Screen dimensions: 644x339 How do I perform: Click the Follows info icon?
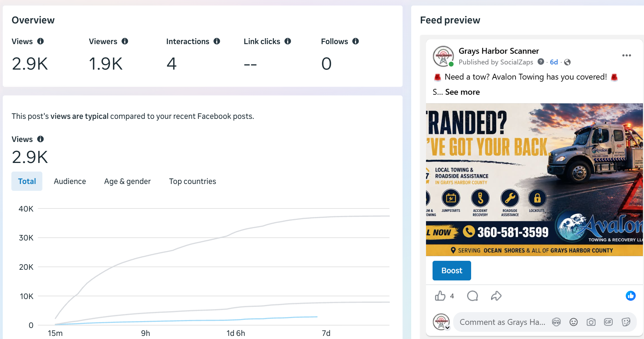pos(356,41)
